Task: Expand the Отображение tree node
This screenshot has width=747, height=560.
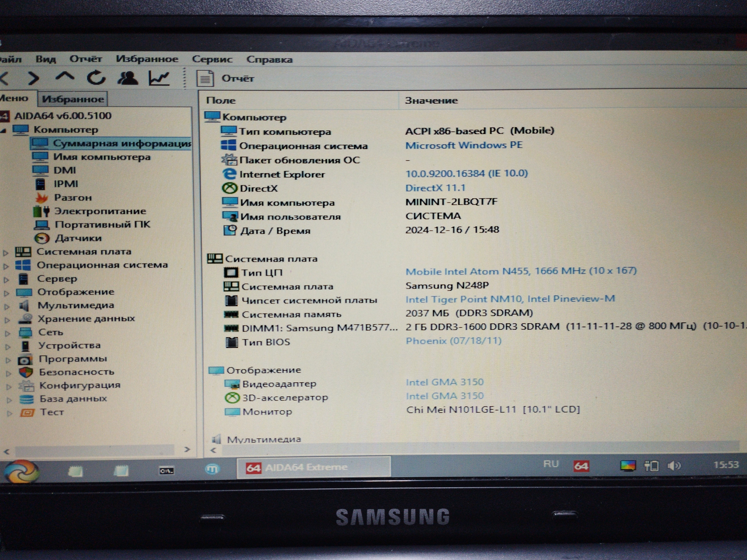Action: point(7,293)
